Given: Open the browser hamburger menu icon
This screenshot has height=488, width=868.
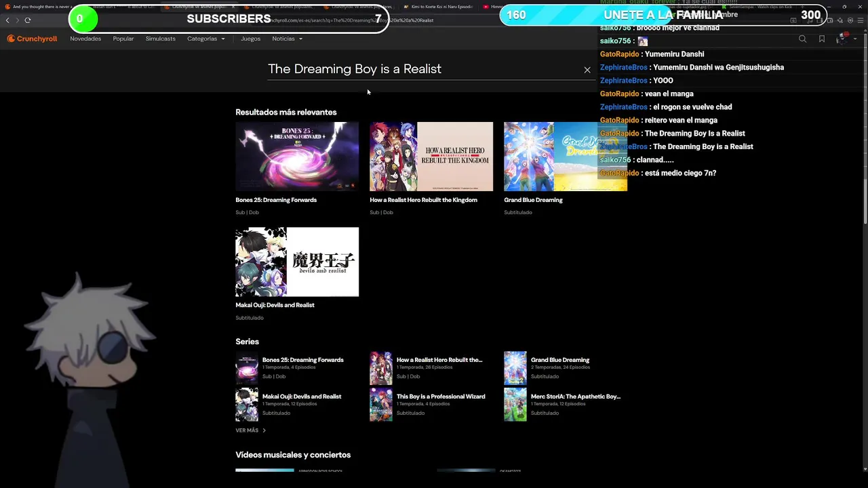Looking at the screenshot, I should pyautogui.click(x=861, y=20).
